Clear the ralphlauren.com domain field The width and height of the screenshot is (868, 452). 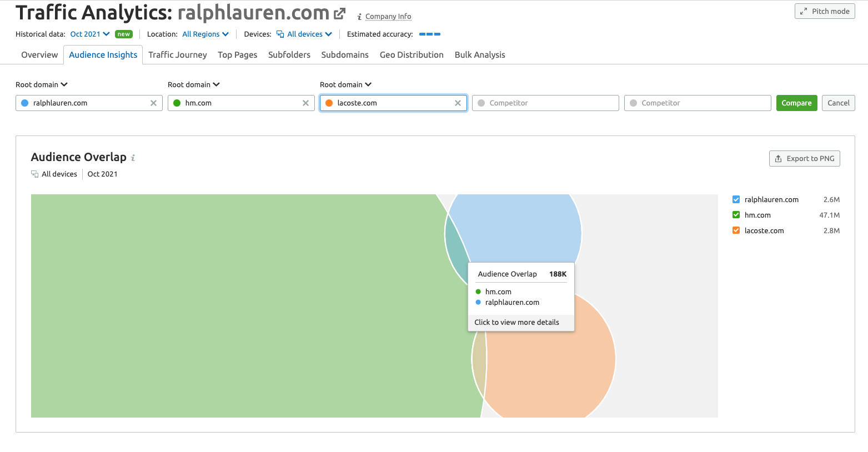tap(153, 103)
